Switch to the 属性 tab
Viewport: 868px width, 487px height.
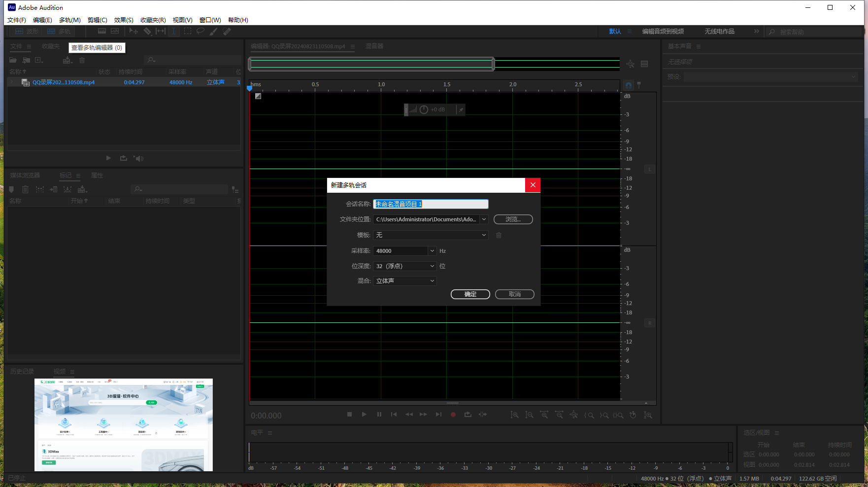coord(97,175)
